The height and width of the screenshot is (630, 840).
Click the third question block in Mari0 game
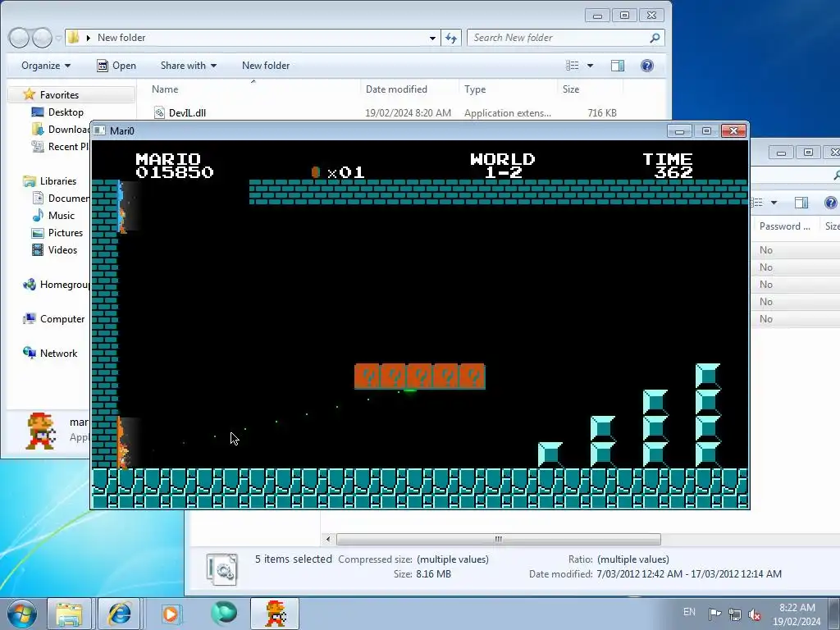click(420, 377)
